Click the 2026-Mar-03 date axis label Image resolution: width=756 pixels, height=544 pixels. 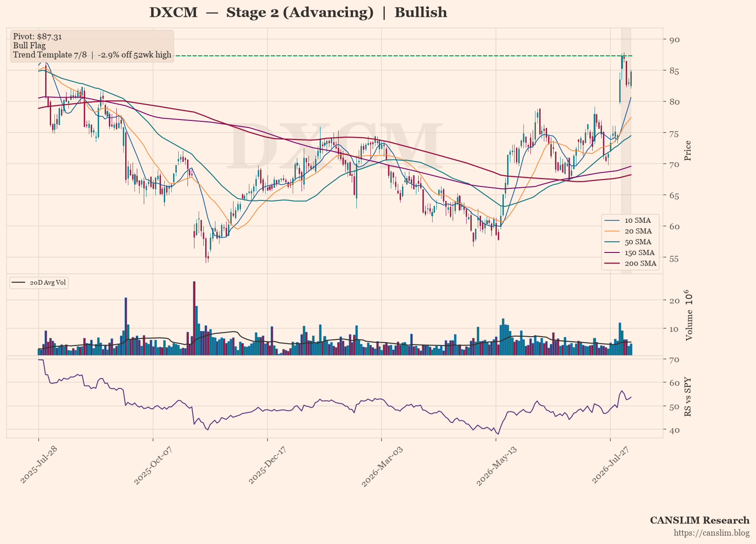381,466
